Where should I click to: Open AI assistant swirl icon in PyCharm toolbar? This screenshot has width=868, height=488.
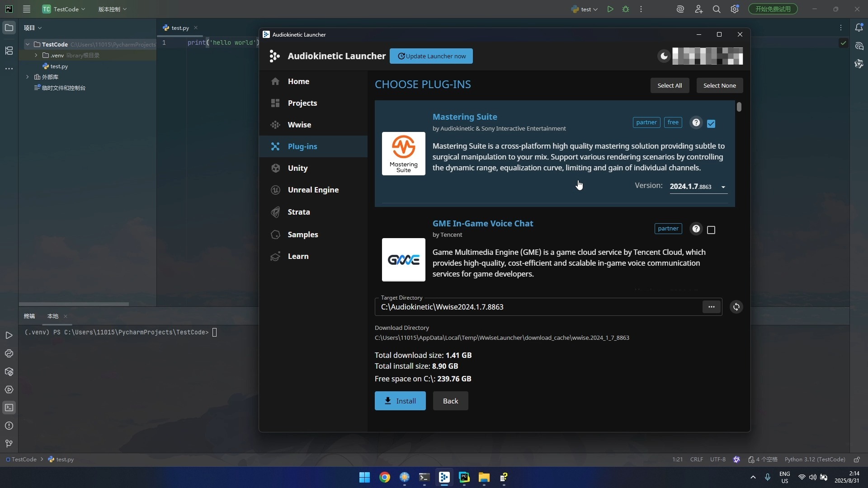coord(680,9)
